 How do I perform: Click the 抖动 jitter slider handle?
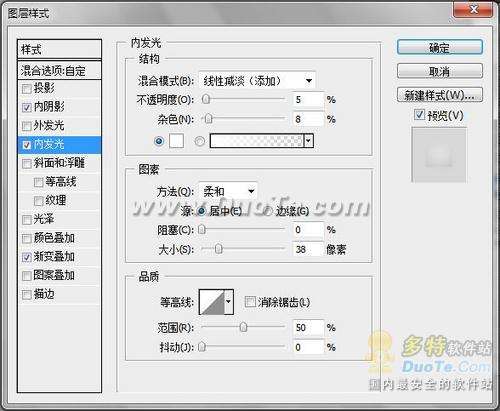click(202, 347)
